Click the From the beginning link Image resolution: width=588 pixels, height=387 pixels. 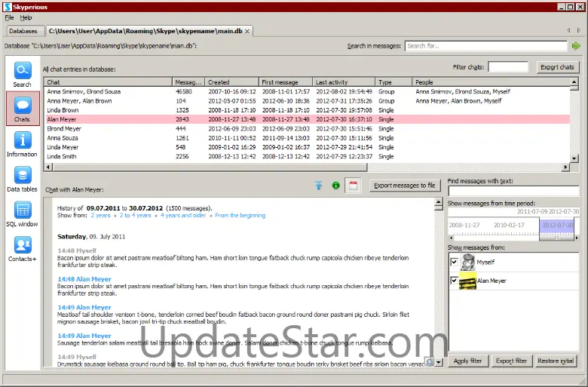pos(240,216)
